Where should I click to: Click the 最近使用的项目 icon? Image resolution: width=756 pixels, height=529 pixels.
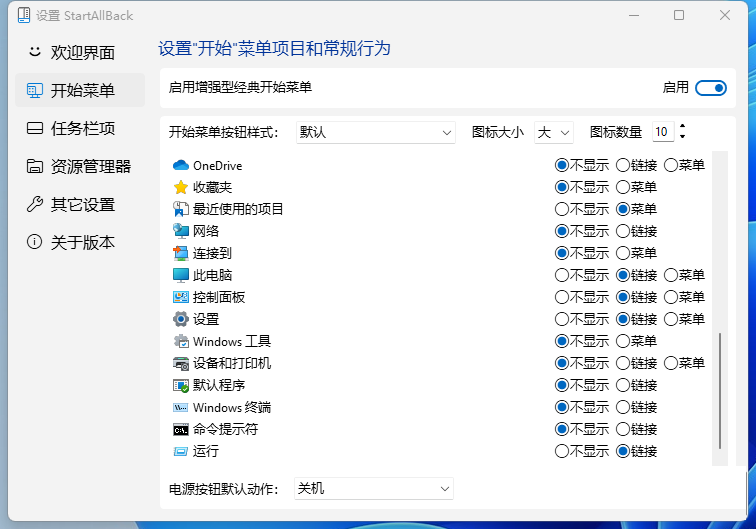(x=181, y=209)
